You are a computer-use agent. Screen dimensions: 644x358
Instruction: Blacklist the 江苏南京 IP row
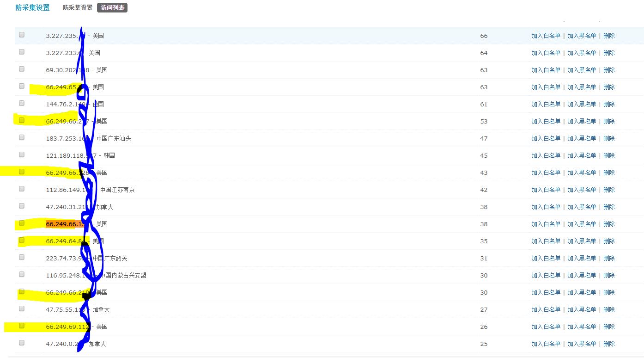(x=582, y=190)
